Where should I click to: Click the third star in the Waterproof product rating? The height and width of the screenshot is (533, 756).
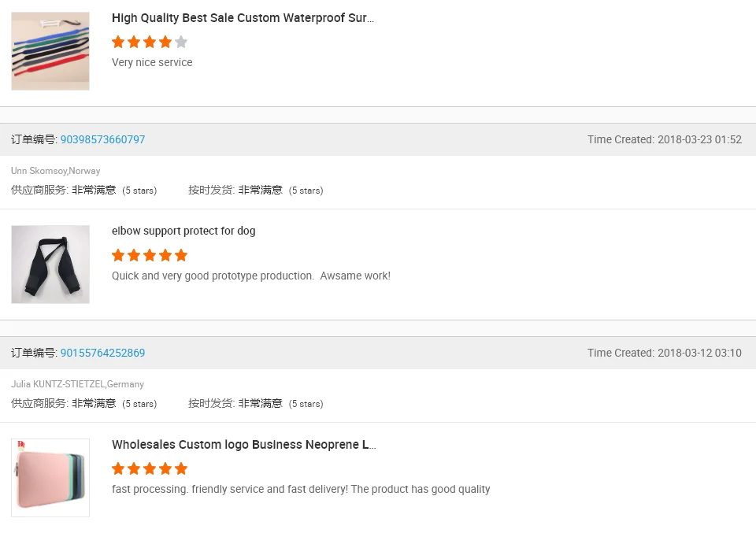tap(150, 42)
